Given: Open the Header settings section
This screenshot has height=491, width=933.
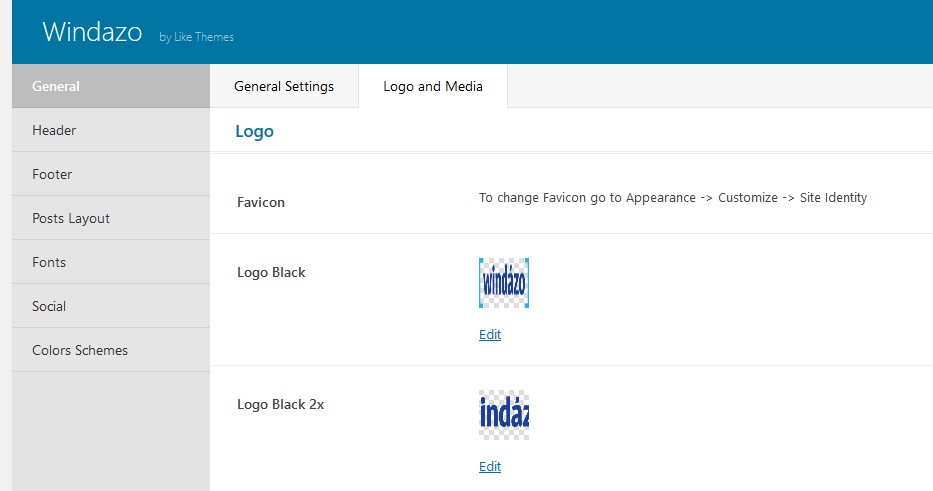Looking at the screenshot, I should [111, 130].
